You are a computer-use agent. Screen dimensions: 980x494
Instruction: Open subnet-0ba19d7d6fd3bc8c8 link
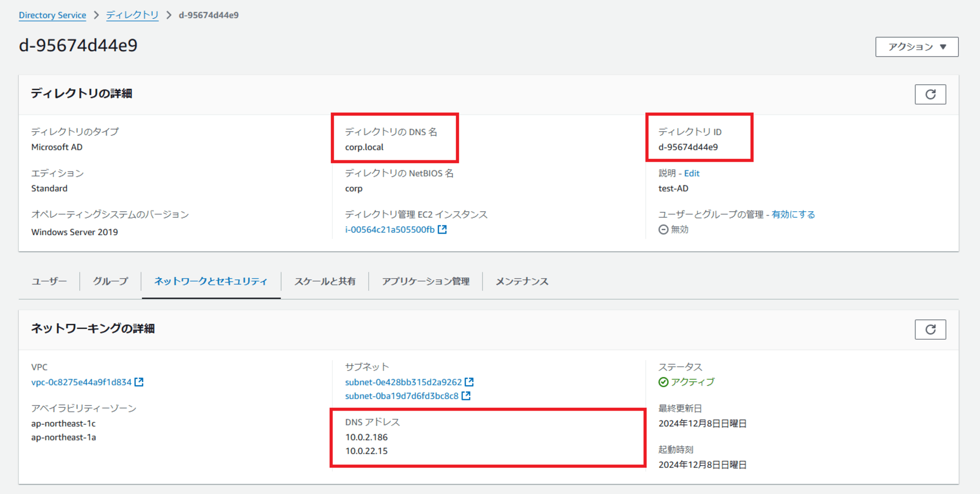pyautogui.click(x=402, y=395)
